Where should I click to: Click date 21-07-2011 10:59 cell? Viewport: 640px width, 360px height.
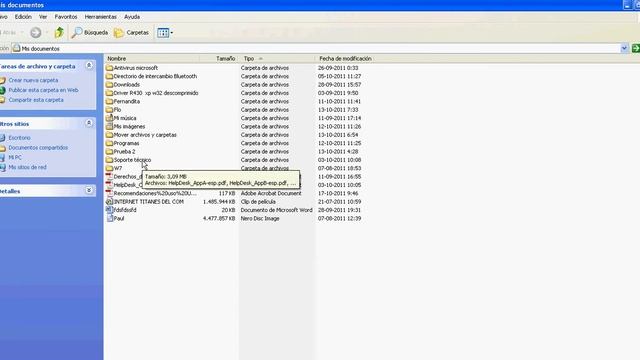pyautogui.click(x=340, y=202)
